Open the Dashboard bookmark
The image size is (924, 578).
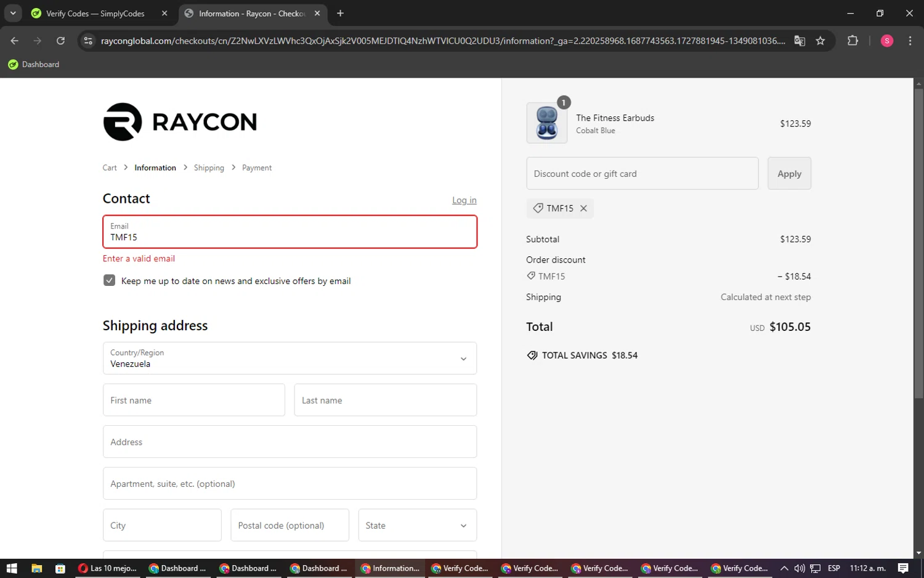[34, 64]
